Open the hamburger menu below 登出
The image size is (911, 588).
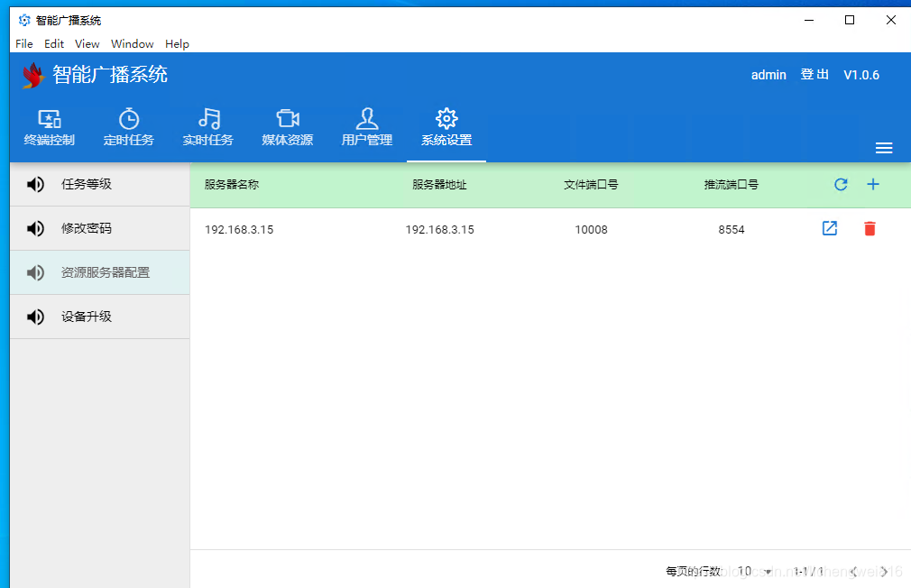point(884,148)
